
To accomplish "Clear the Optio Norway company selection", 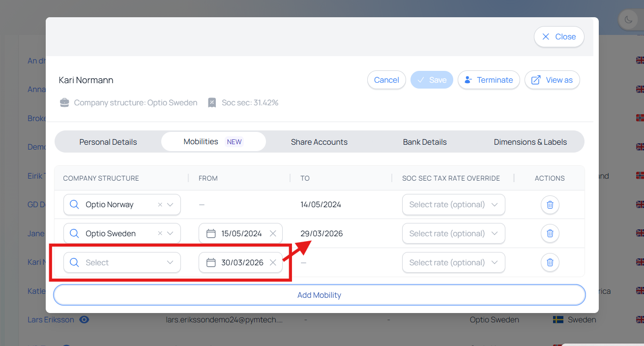I will (x=160, y=205).
